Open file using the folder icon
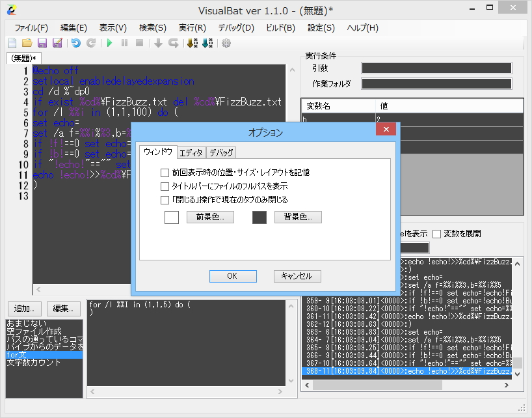This screenshot has height=418, width=532. point(27,43)
